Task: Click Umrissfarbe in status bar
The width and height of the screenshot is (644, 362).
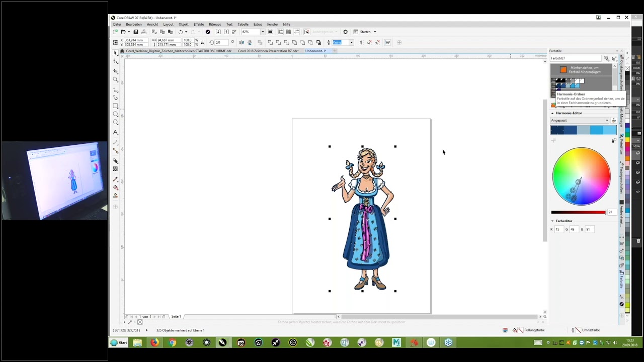Action: click(x=591, y=330)
